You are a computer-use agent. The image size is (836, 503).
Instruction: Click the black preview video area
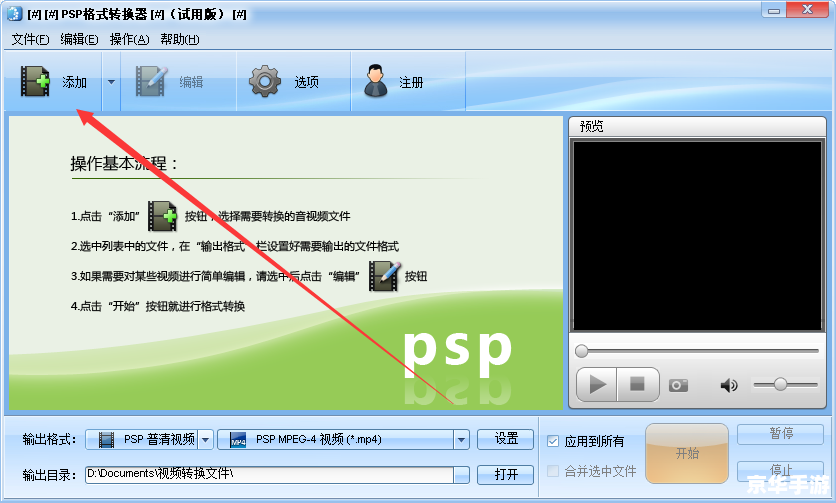[697, 235]
